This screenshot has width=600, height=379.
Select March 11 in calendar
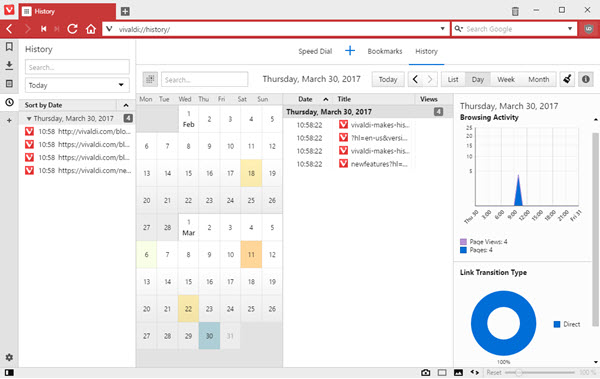click(x=251, y=255)
